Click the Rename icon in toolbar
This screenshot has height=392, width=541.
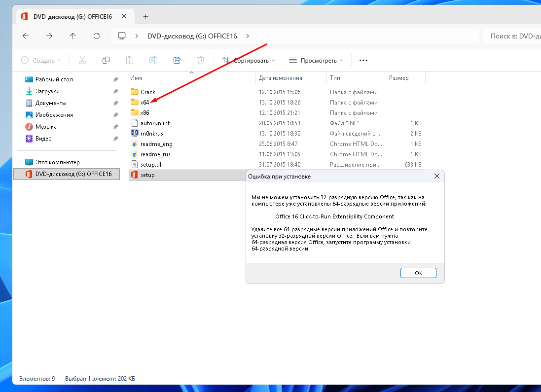point(153,60)
